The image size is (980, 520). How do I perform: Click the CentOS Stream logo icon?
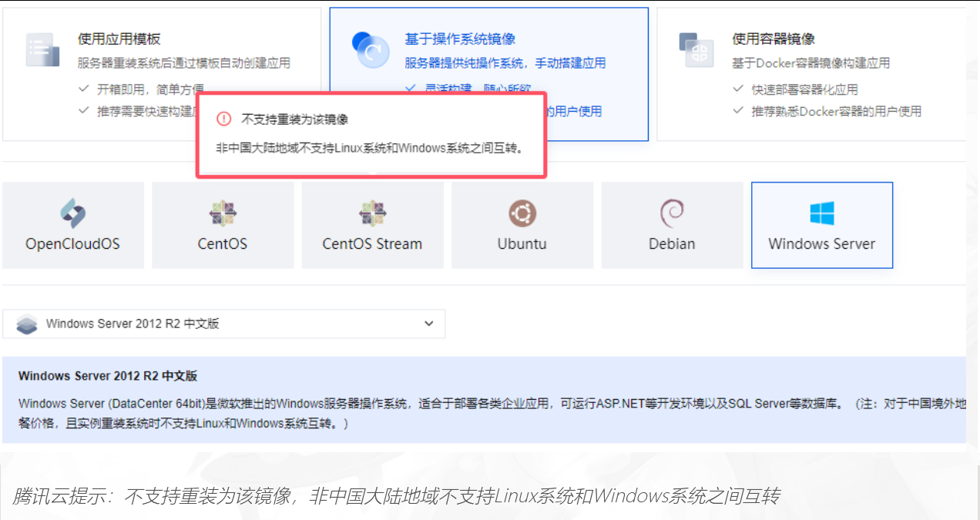click(372, 213)
